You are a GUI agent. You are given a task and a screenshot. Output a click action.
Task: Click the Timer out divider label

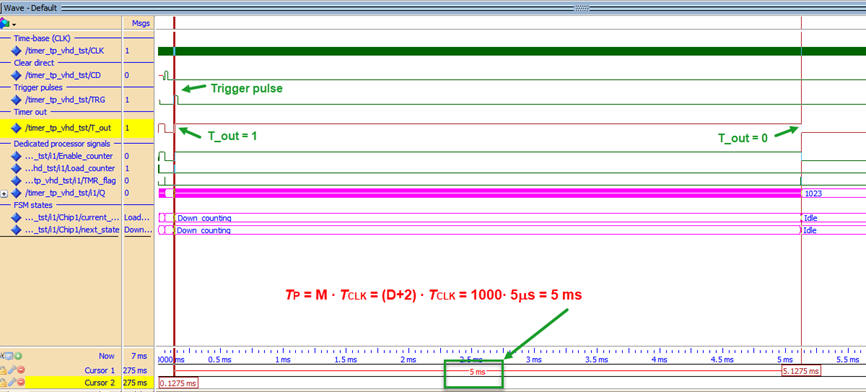[x=30, y=112]
